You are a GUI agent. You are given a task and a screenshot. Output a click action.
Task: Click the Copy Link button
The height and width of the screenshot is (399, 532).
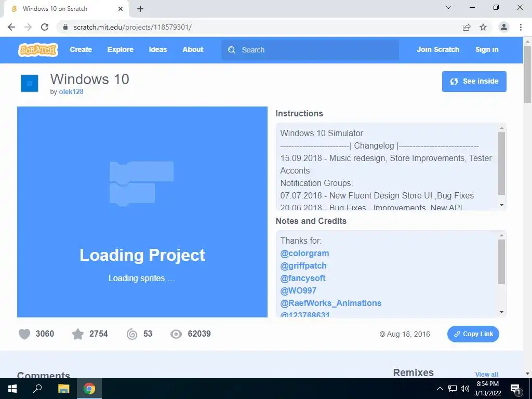(473, 334)
